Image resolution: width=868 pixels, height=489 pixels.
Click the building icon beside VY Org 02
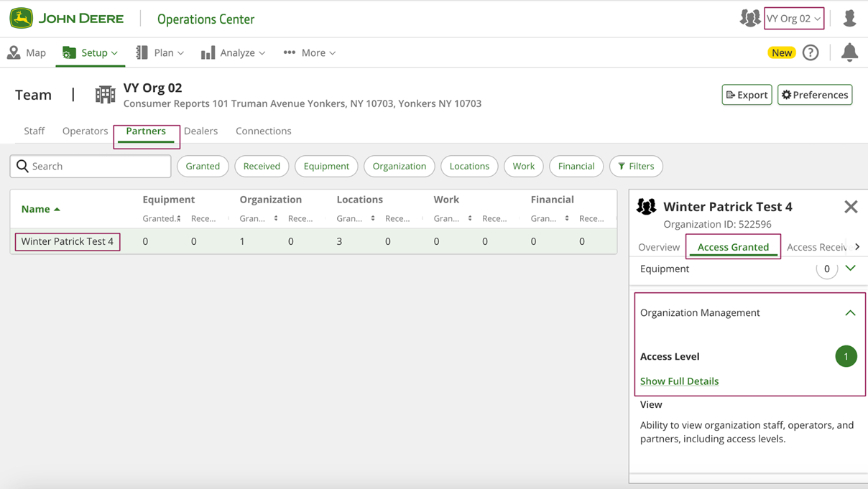pyautogui.click(x=105, y=95)
